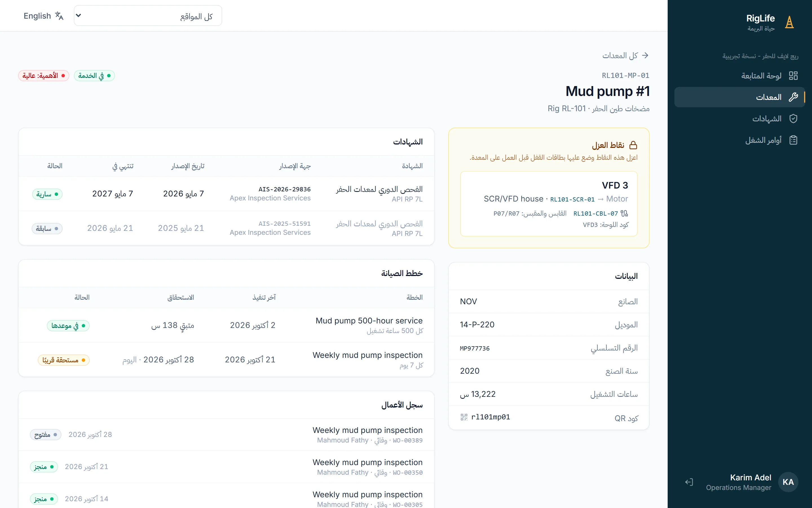This screenshot has height=508, width=812.
Task: Click model value 14-P-220
Action: pos(477,325)
